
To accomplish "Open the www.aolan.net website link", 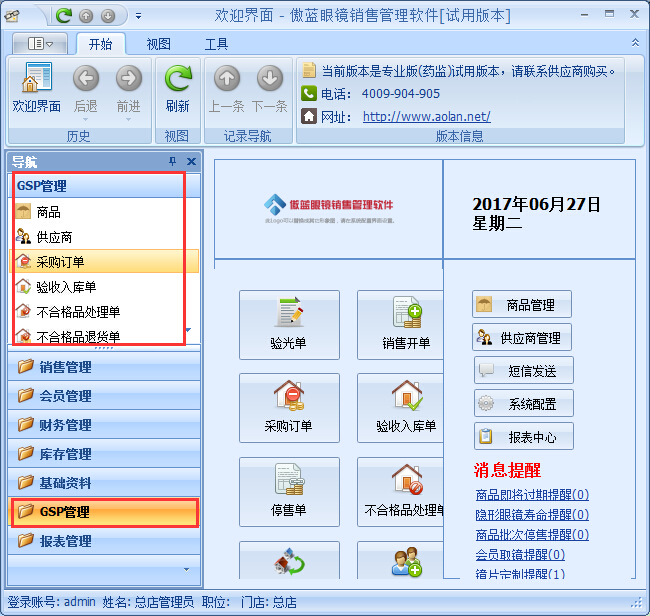I will [426, 116].
